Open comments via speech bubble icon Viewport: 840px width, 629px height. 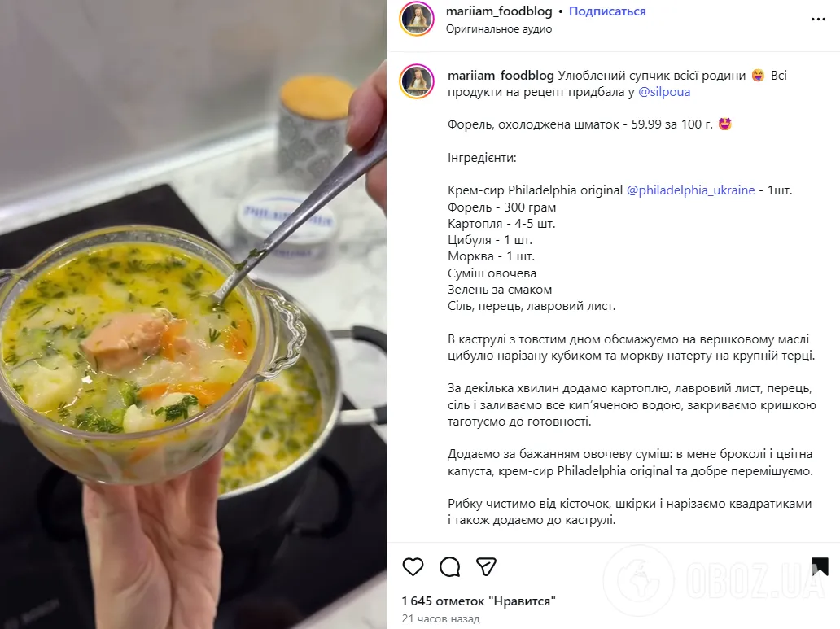coord(449,566)
